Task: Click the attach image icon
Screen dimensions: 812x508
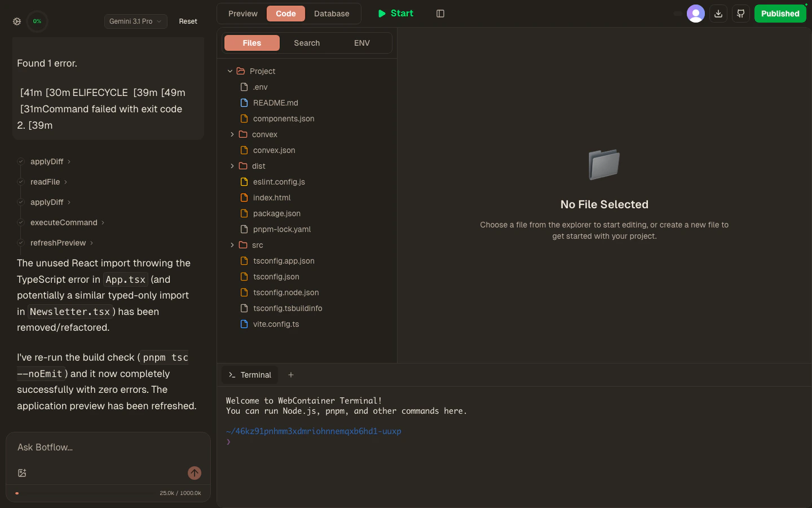Action: click(22, 473)
